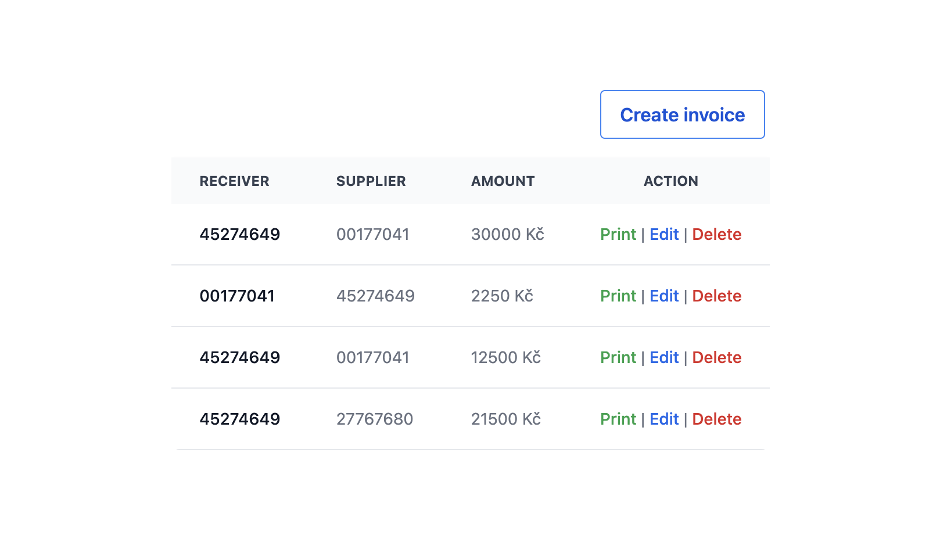This screenshot has height=560, width=947.
Task: Print the 12500 Kč invoice
Action: 618,357
